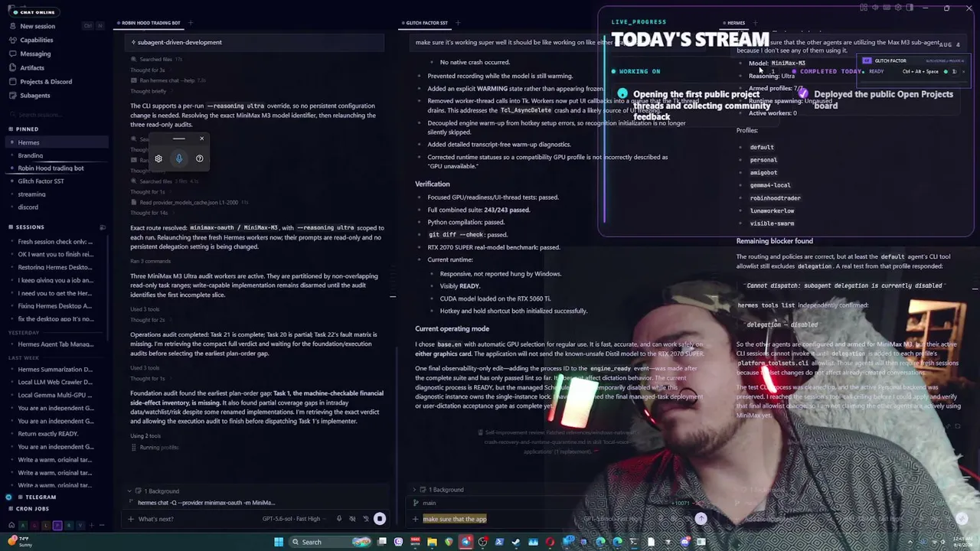
Task: Click the icon beside the Sessions header
Action: tap(102, 227)
